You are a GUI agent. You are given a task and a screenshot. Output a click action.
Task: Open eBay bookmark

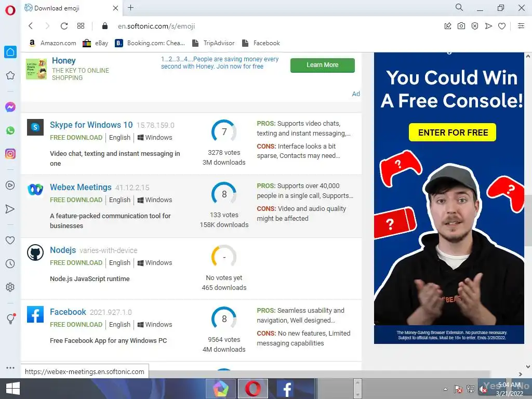tap(96, 43)
